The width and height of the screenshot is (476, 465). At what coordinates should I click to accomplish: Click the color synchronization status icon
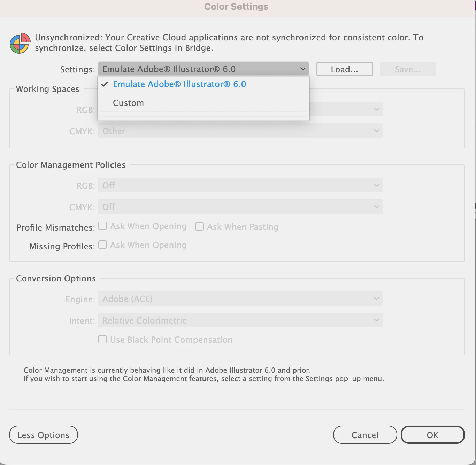(20, 43)
